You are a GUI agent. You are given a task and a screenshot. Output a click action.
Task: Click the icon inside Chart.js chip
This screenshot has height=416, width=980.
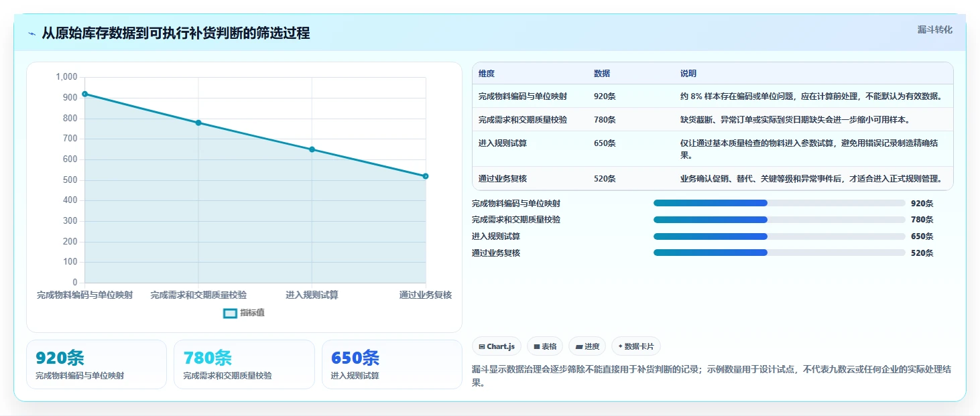(482, 347)
